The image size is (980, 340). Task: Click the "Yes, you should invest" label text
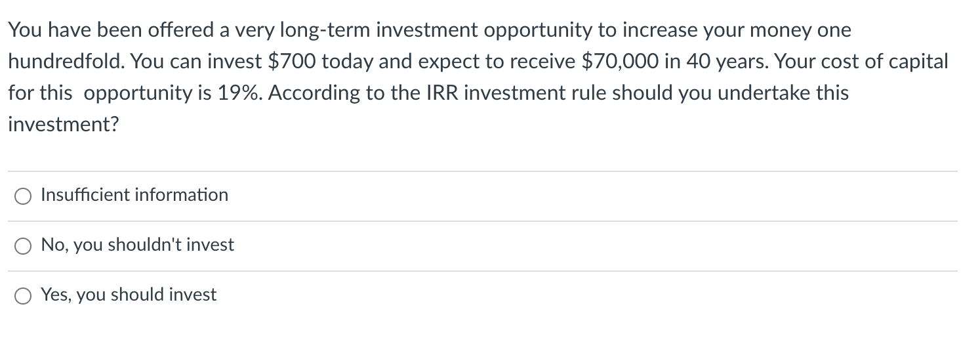coord(129,295)
